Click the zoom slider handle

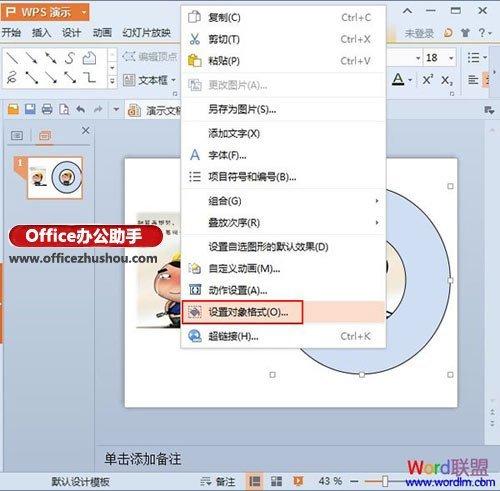click(385, 481)
